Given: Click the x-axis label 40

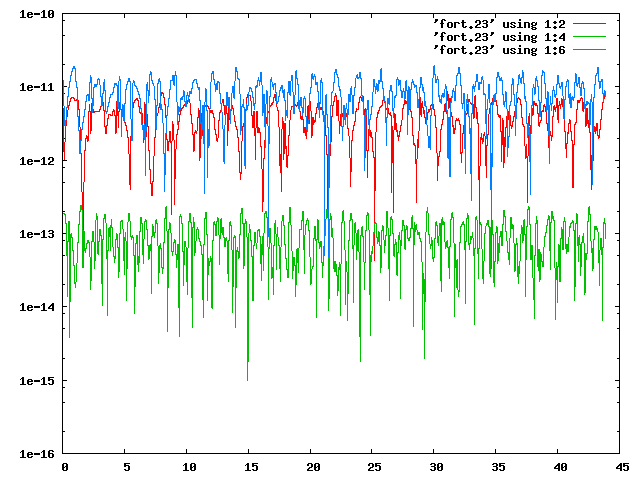Looking at the screenshot, I should pos(560,467).
